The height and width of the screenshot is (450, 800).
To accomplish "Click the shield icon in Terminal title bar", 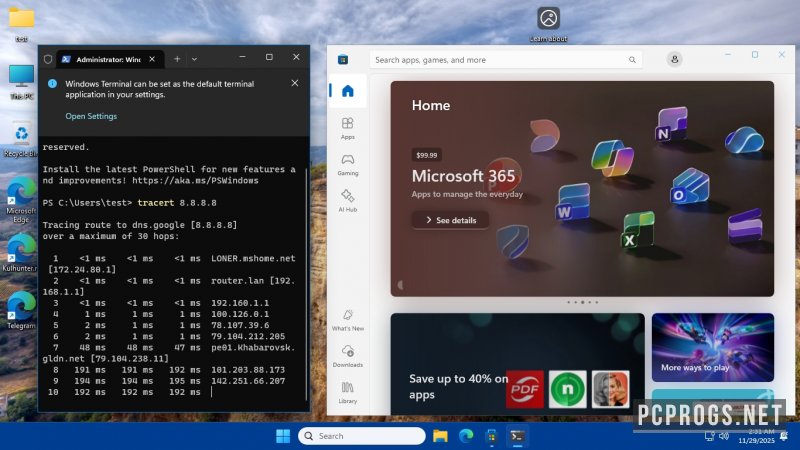I will tap(48, 59).
